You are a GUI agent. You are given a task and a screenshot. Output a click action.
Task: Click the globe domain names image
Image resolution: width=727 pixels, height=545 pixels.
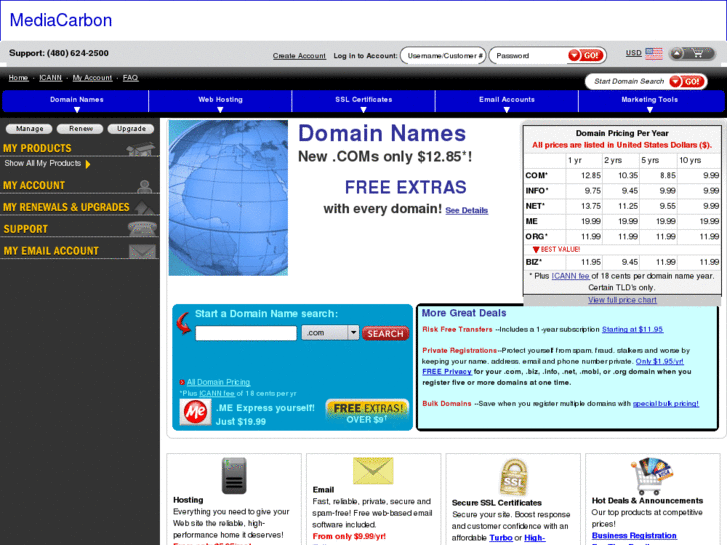pyautogui.click(x=228, y=198)
